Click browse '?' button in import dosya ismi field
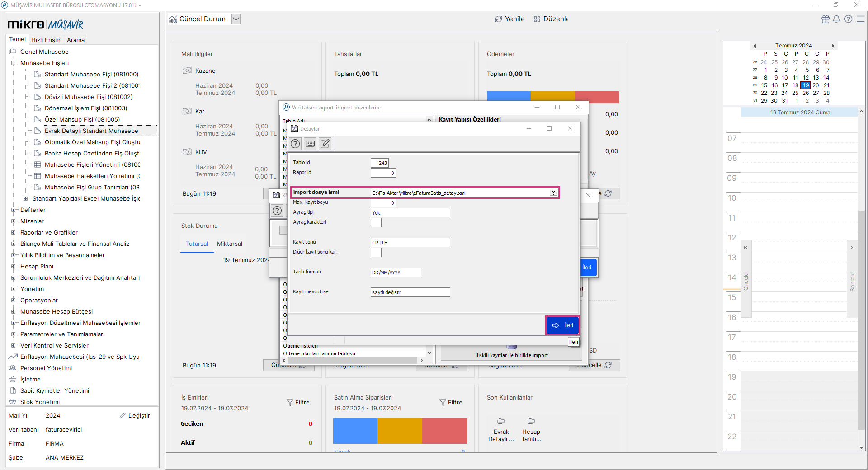The width and height of the screenshot is (868, 470). 553,193
